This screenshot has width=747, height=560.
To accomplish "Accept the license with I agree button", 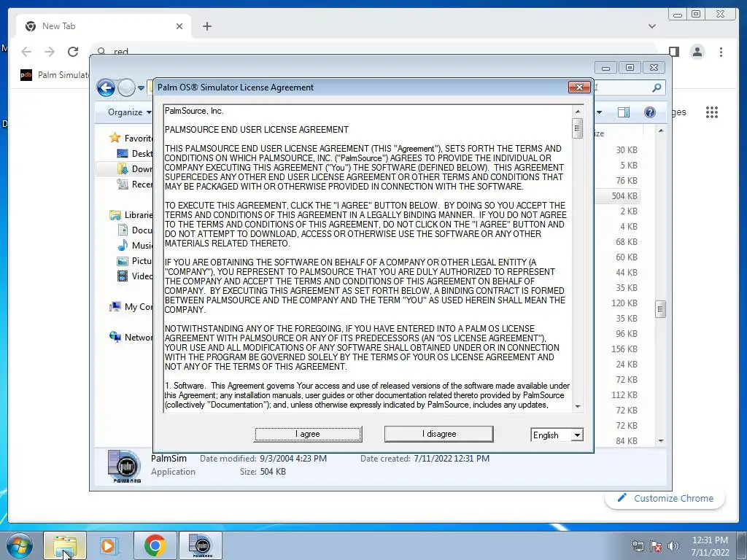I will click(x=308, y=434).
